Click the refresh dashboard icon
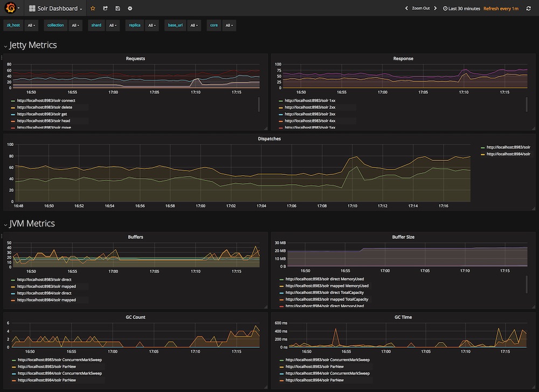Screen dimensions: 539x392 tap(529, 9)
